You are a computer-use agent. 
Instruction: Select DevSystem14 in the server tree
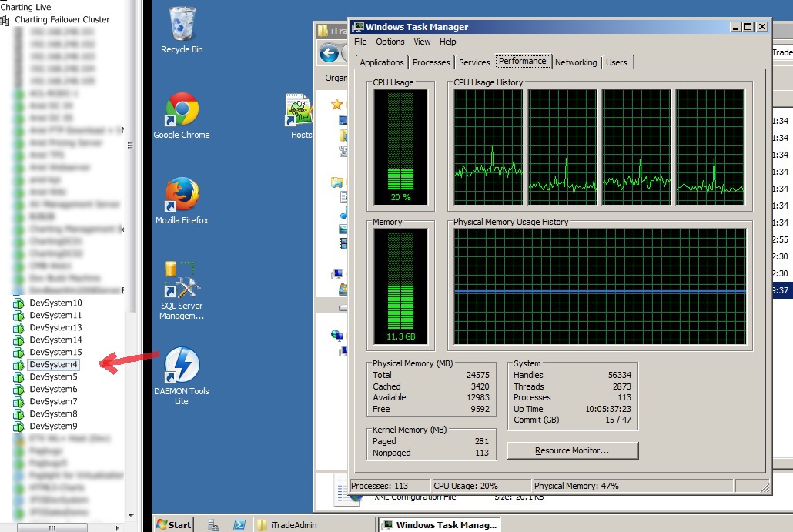(x=55, y=340)
